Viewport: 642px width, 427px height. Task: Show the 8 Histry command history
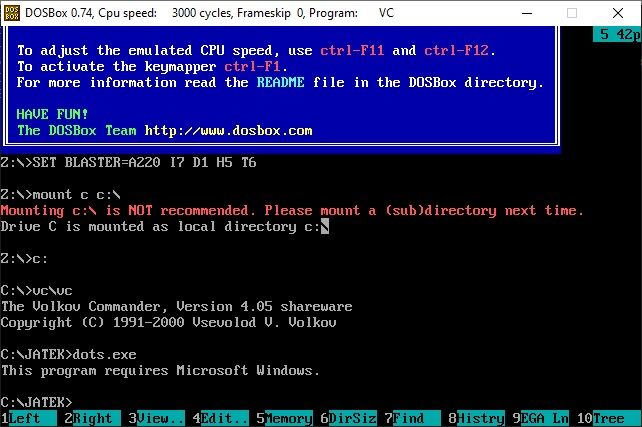click(476, 418)
